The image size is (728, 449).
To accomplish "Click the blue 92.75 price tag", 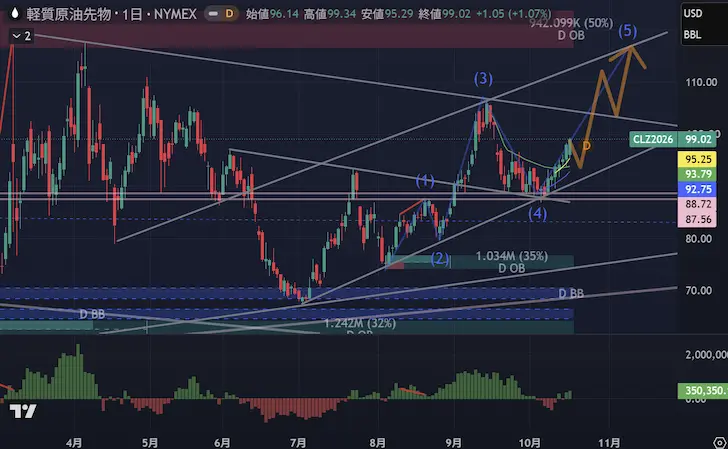I will pos(698,189).
